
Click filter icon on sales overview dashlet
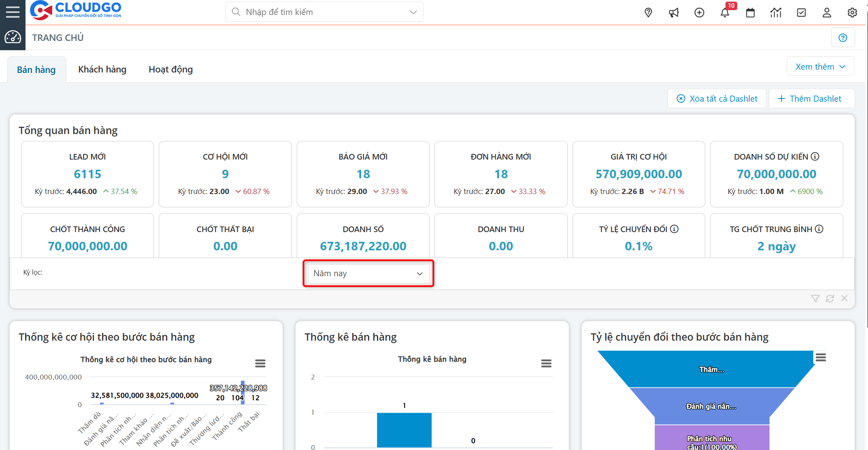point(815,299)
